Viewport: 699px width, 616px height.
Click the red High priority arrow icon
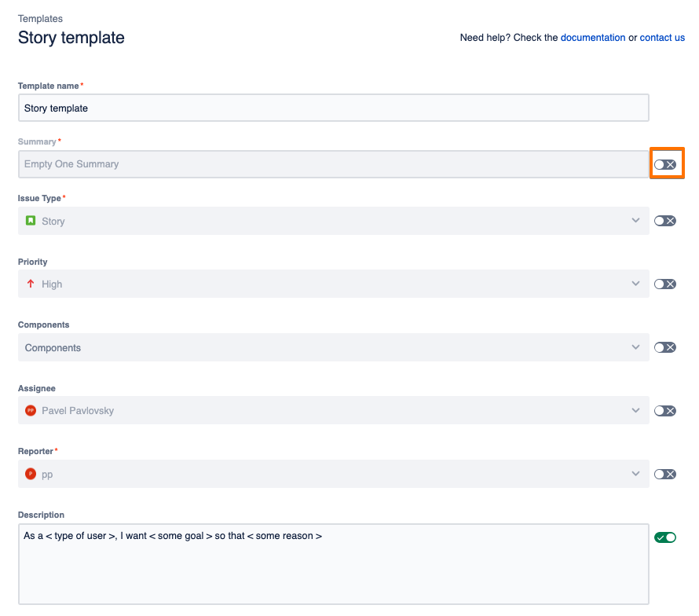point(31,284)
